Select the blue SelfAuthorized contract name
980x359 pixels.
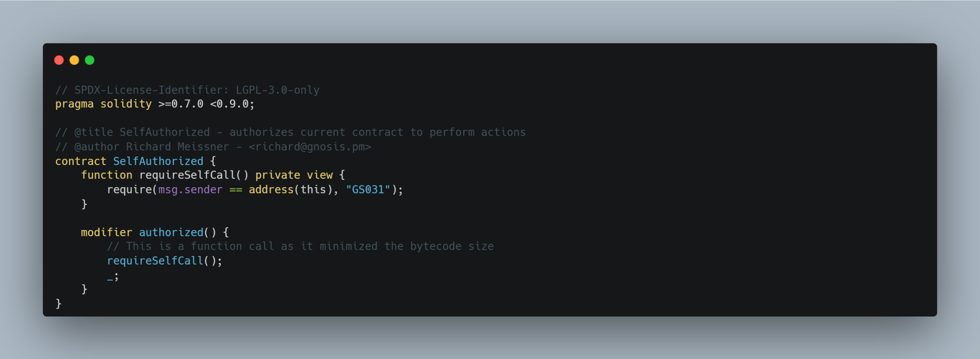pyautogui.click(x=158, y=161)
